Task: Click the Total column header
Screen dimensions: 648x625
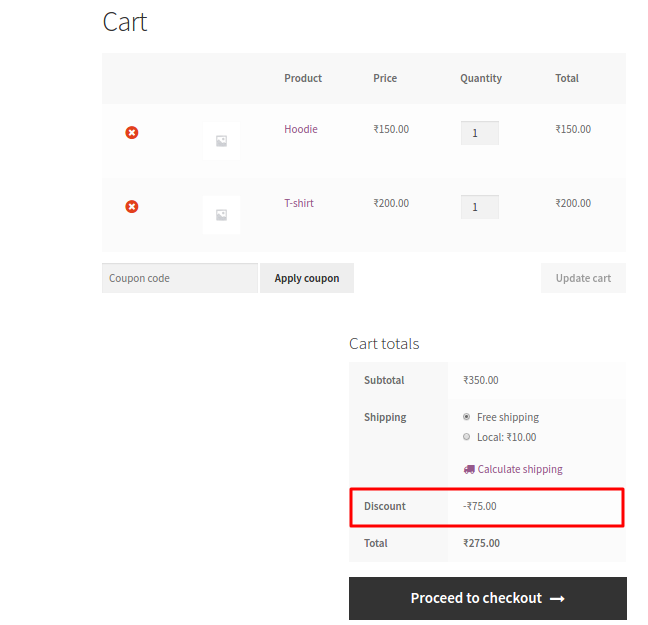Action: pos(567,78)
